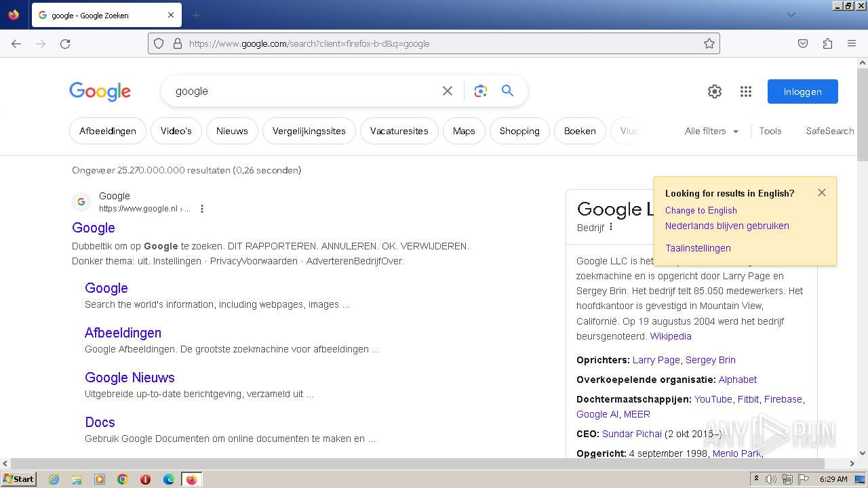Click the forward navigation arrow

41,43
